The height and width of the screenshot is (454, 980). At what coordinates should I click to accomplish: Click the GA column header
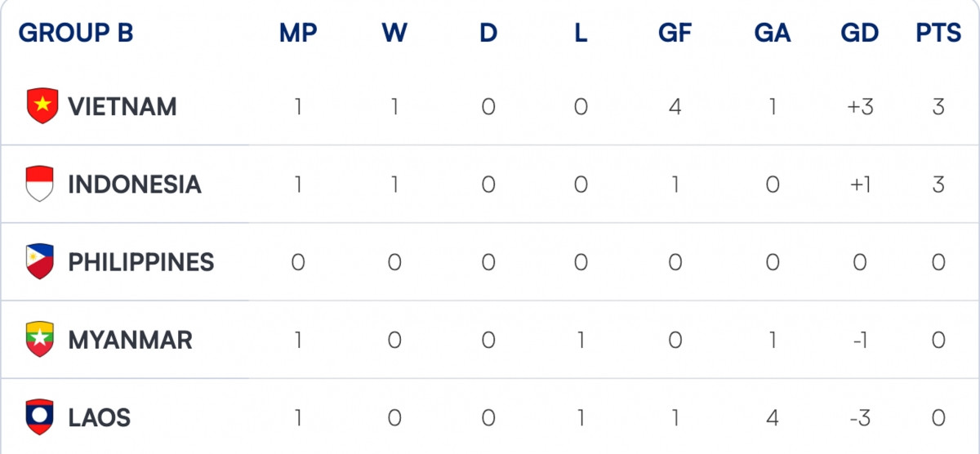tap(772, 33)
